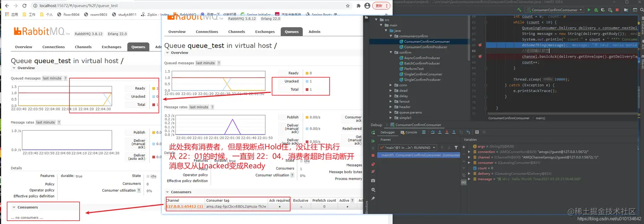
Task: Open Overview tab in background RabbitMQ page
Action: point(23,47)
